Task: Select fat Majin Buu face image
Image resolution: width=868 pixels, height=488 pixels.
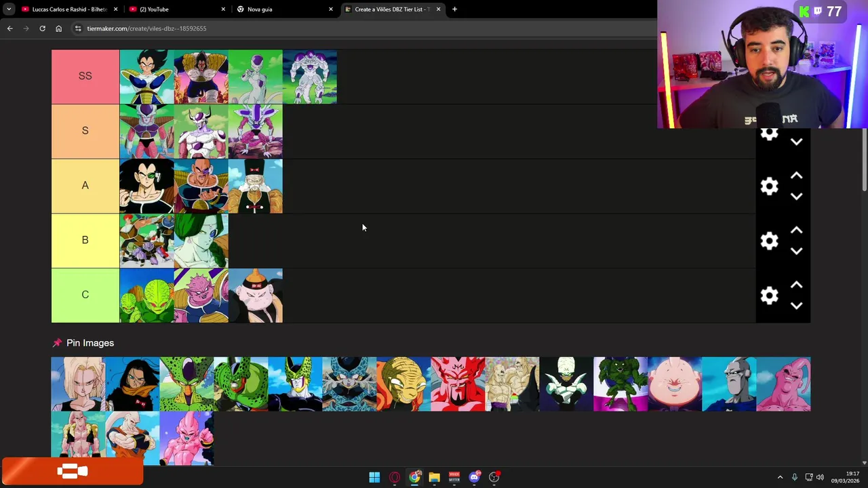Action: point(675,384)
